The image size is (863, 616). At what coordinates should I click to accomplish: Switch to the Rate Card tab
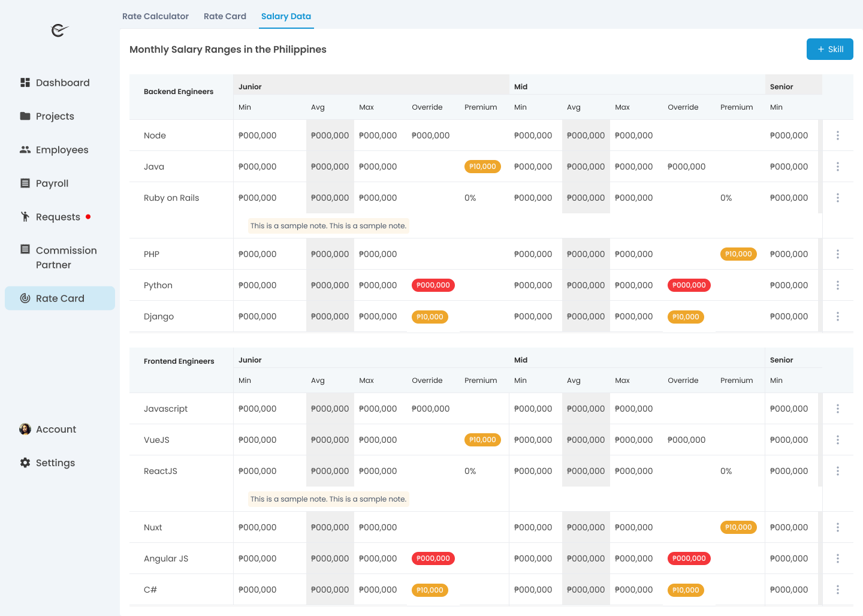[225, 16]
